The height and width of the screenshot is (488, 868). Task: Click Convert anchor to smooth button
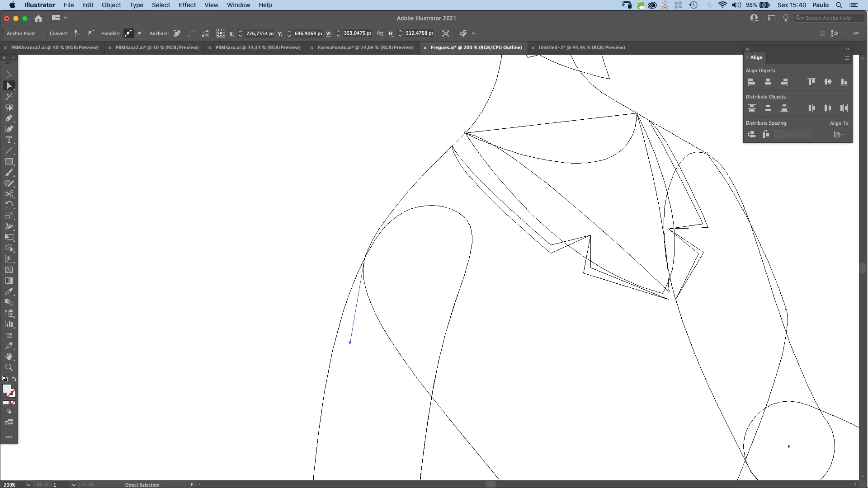tap(90, 33)
